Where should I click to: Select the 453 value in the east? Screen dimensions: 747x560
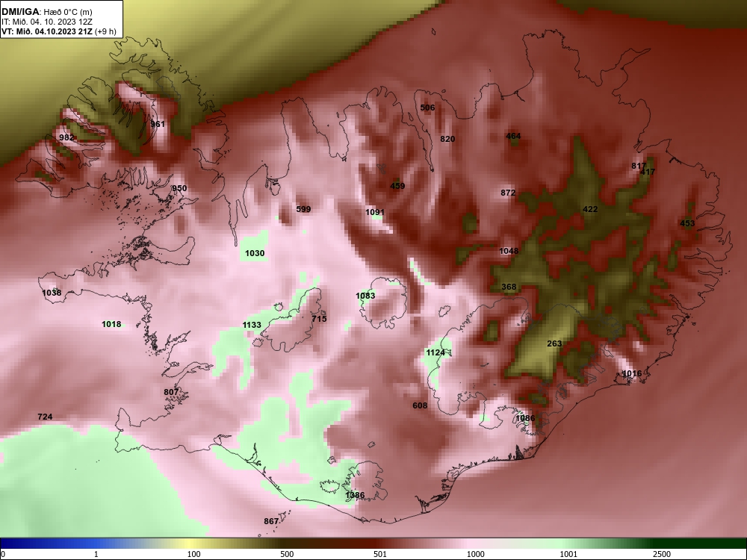pos(687,223)
